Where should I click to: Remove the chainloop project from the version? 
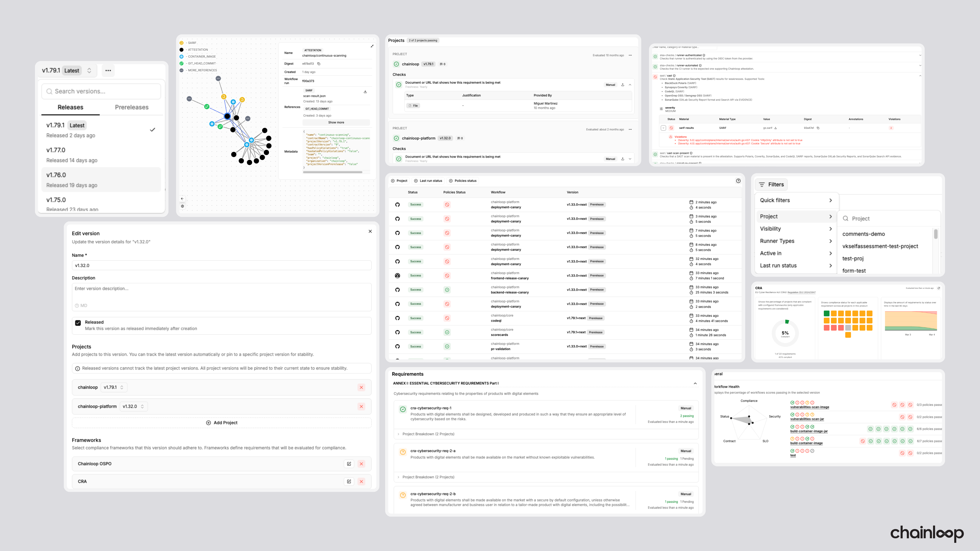point(361,387)
